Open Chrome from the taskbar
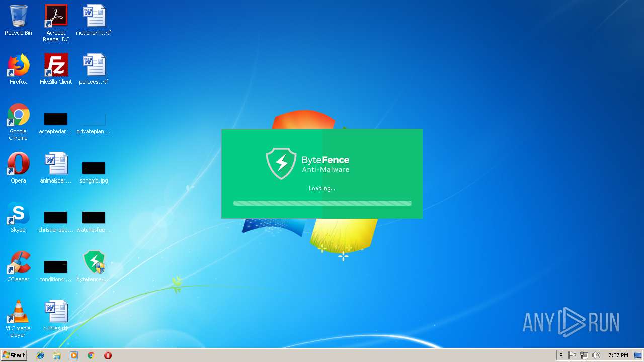644x362 pixels. click(91, 355)
